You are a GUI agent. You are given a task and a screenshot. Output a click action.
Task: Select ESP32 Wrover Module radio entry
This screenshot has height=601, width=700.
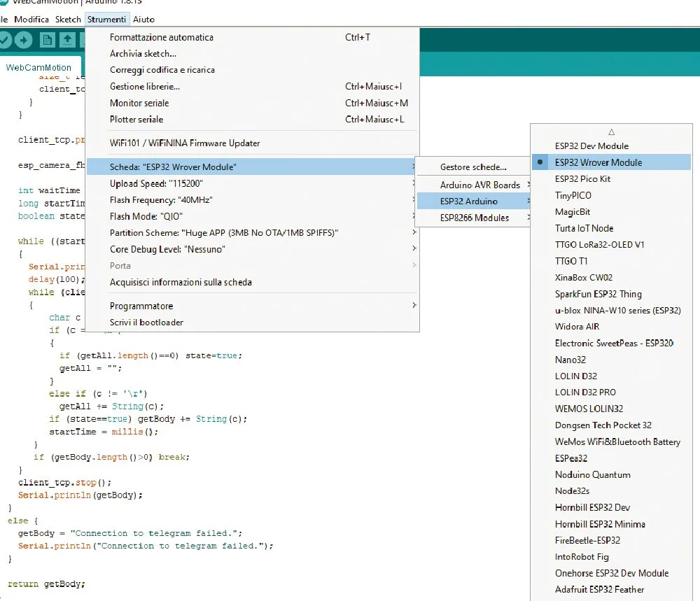click(611, 162)
